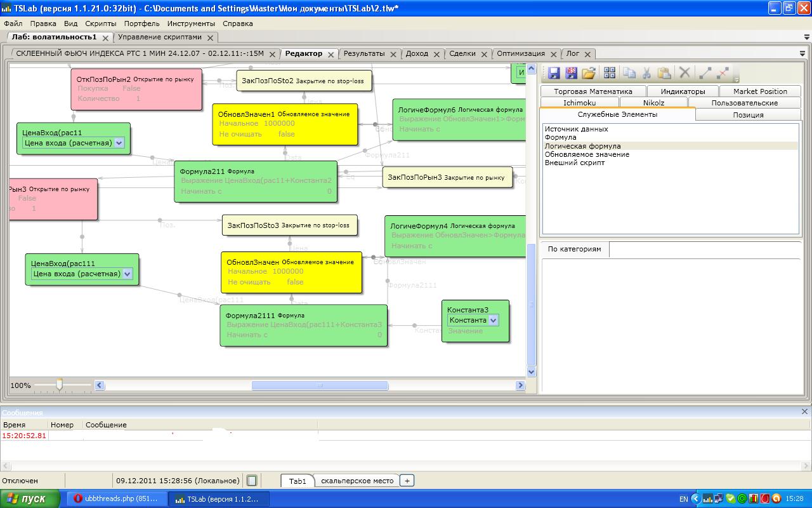Open the Торговая Математика tab
The width and height of the screenshot is (812, 508).
pyautogui.click(x=593, y=91)
